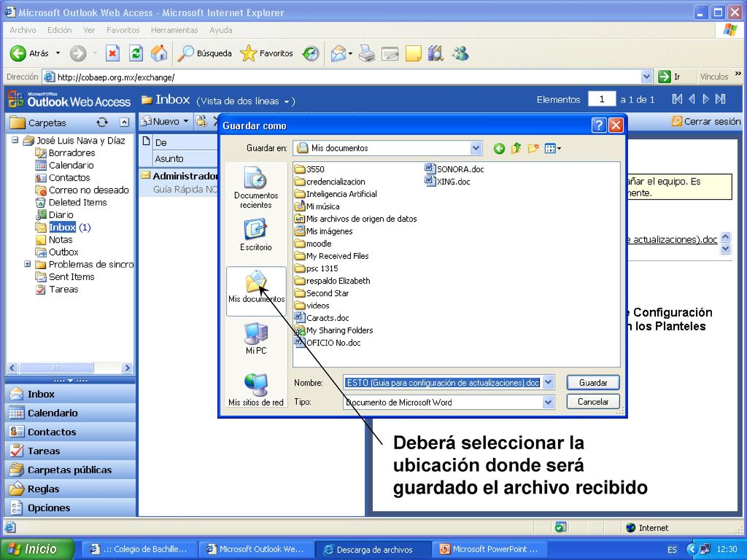Click the Nombre filename text field
This screenshot has width=747, height=560.
443,382
